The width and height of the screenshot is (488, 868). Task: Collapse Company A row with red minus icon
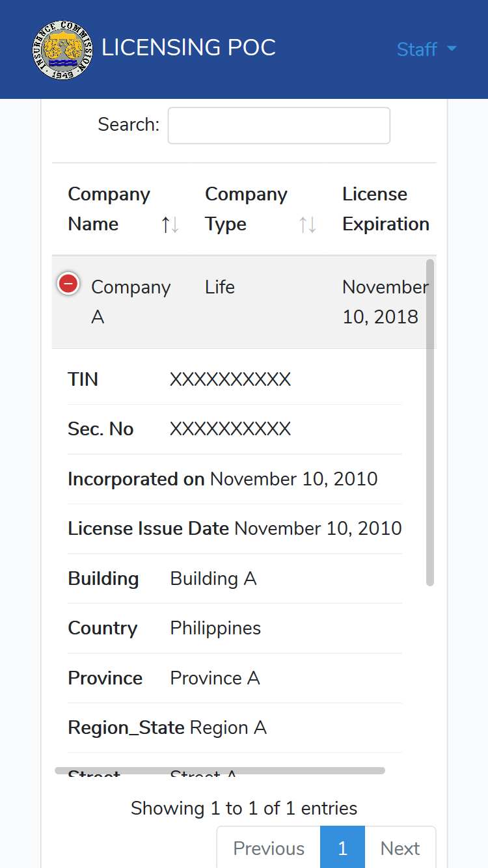(68, 284)
